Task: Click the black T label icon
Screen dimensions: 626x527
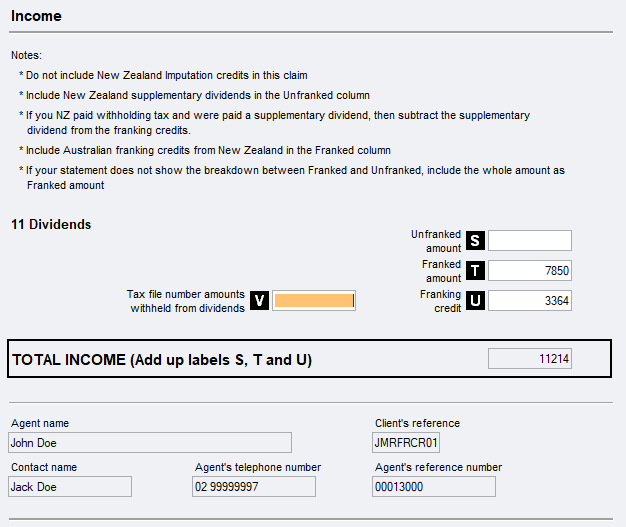Action: tap(475, 271)
